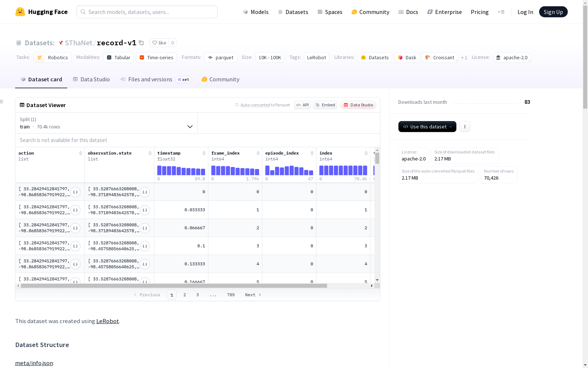Click the 10K - 100K size tag
The image size is (588, 368).
pos(270,57)
